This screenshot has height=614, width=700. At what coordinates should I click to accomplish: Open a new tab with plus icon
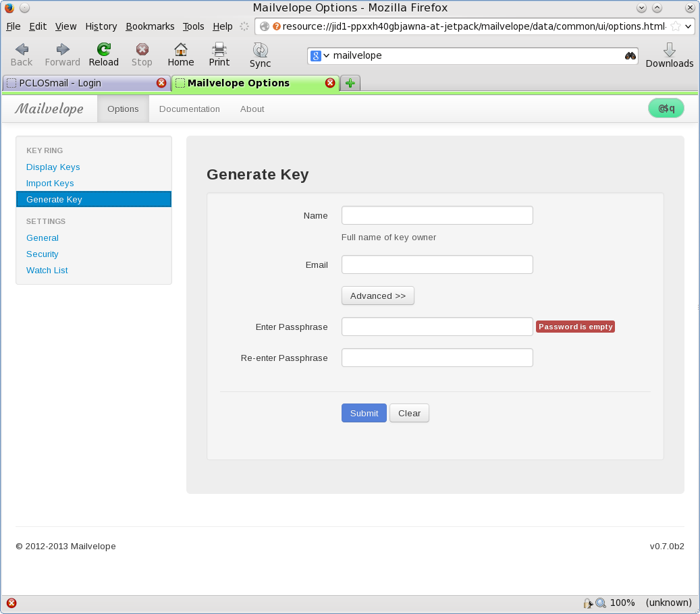(350, 83)
